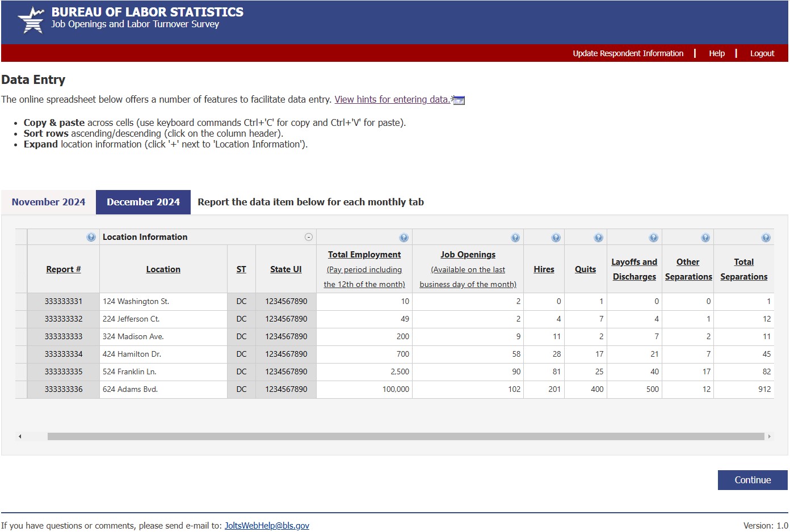Click help icon above Job Openings column
The image size is (790, 532).
(515, 238)
